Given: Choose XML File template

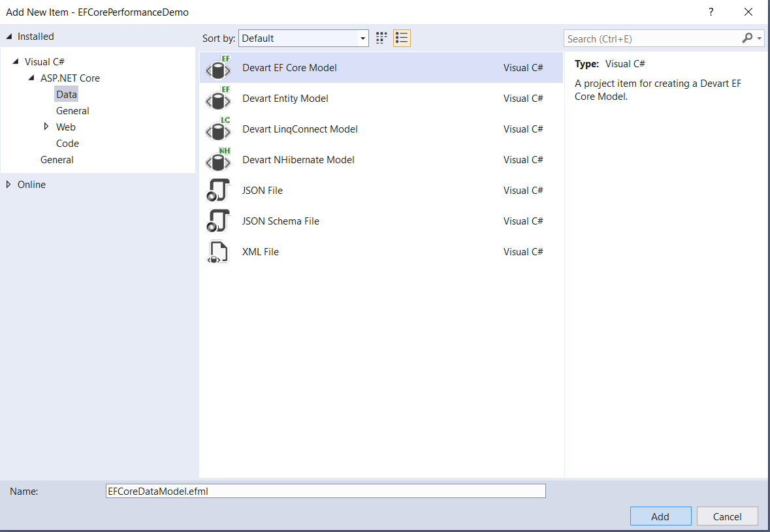Looking at the screenshot, I should pos(381,252).
